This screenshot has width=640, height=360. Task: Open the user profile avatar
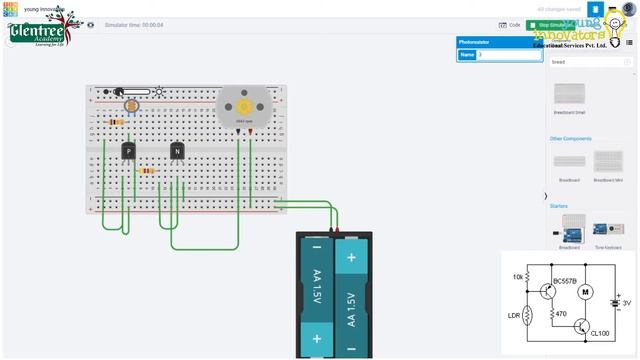pyautogui.click(x=629, y=9)
